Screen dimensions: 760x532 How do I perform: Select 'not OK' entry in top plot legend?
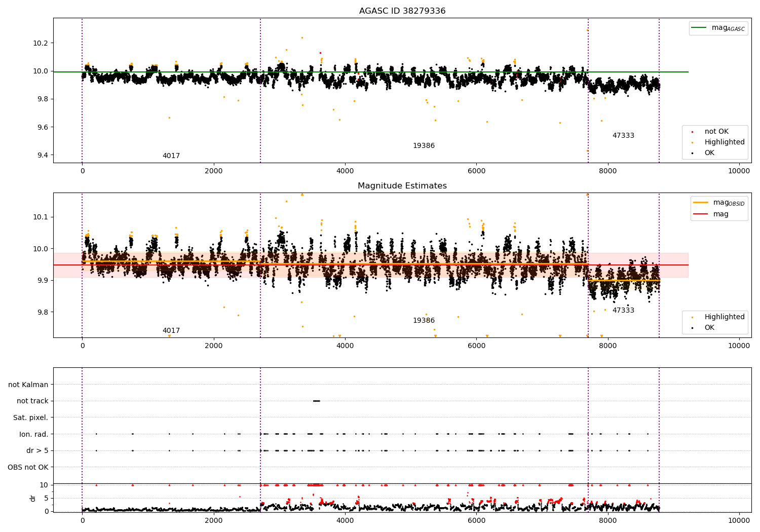point(716,131)
